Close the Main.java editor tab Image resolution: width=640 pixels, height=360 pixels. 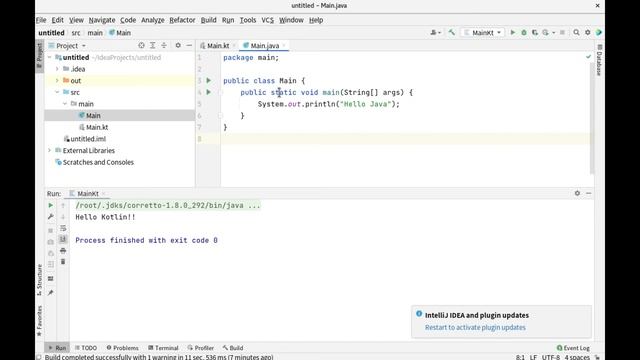point(284,46)
